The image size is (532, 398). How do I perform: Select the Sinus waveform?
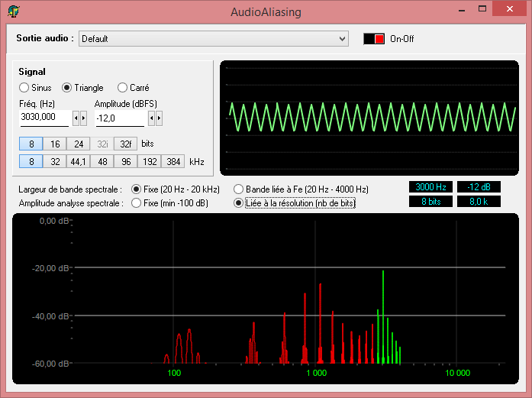tap(24, 88)
